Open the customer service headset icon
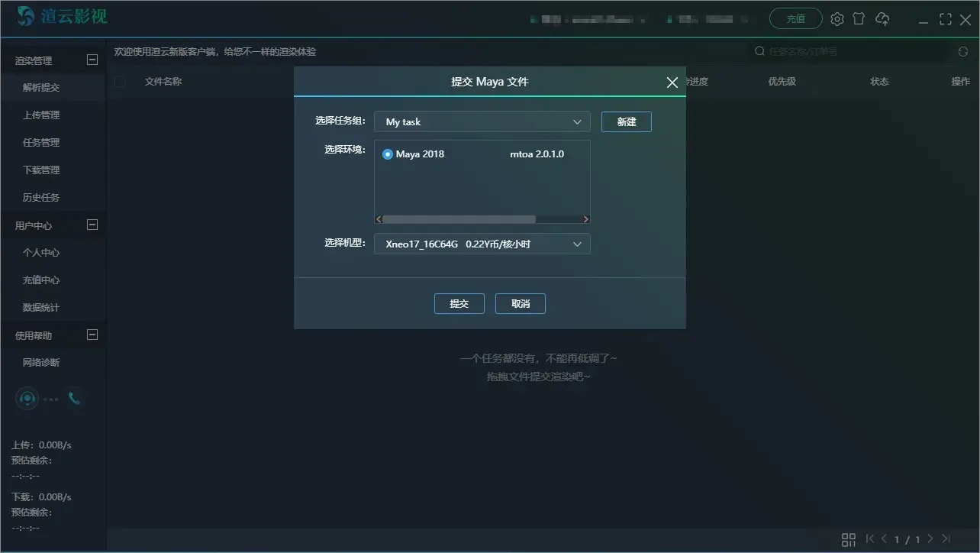This screenshot has height=553, width=980. click(27, 398)
